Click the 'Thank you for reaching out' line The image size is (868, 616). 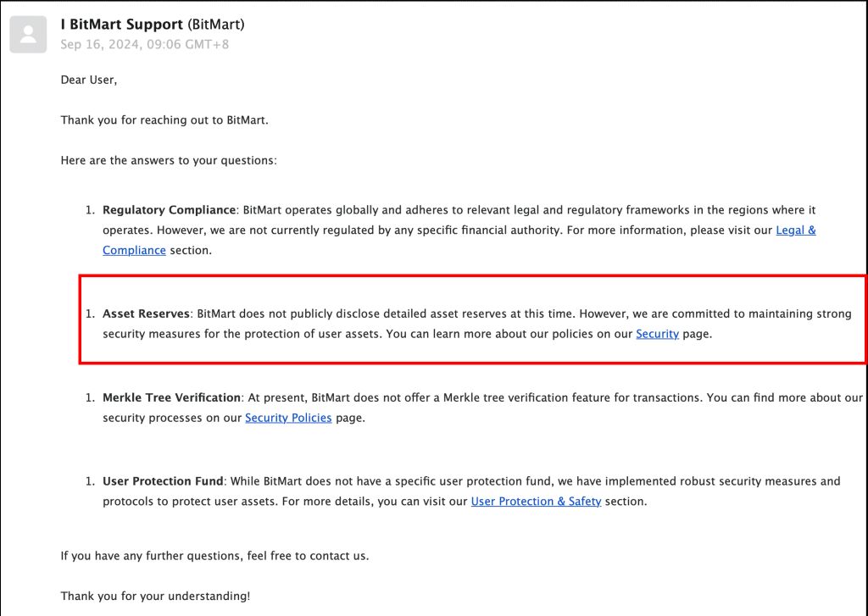click(x=164, y=120)
